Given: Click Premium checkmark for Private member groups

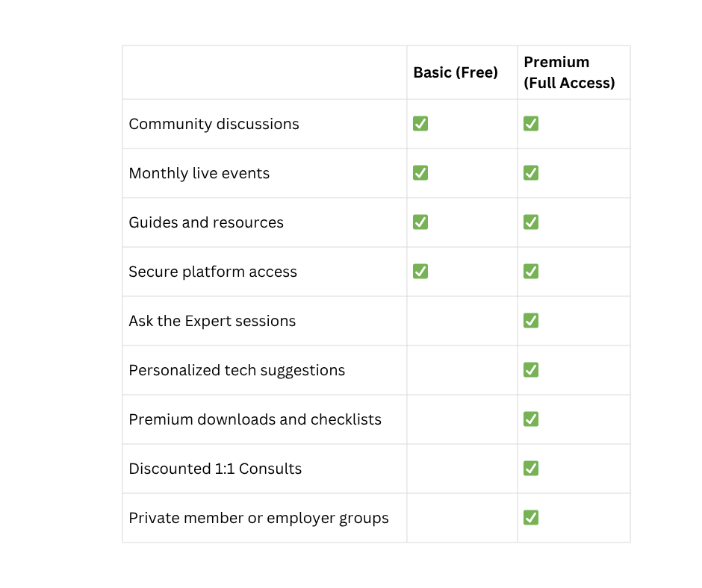Looking at the screenshot, I should (530, 517).
